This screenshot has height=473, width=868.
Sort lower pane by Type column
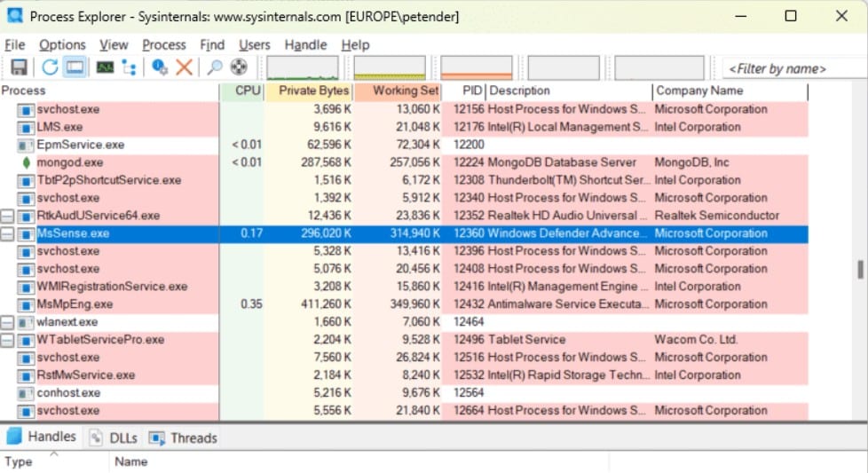(54, 462)
